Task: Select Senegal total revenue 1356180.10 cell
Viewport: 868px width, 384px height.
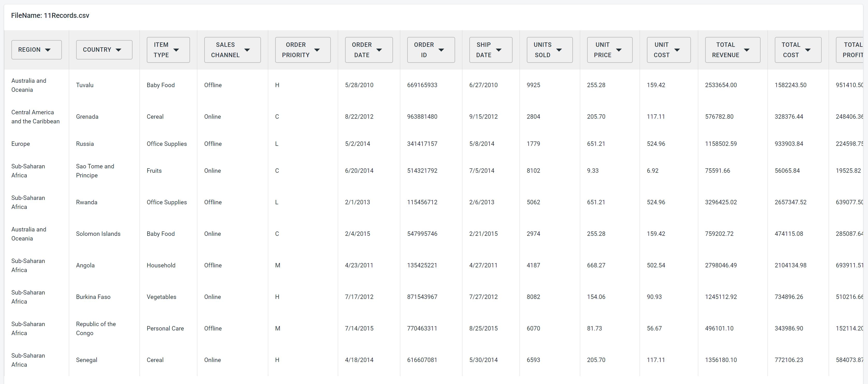Action: pos(721,360)
